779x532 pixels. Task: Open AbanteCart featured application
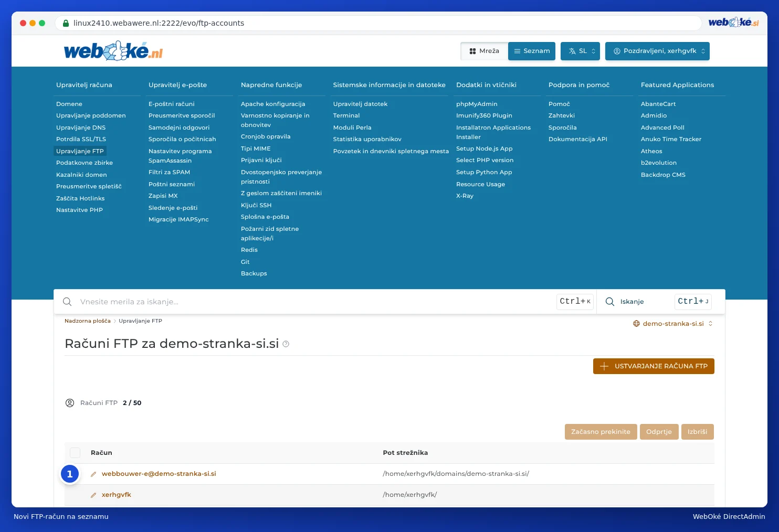(x=658, y=104)
